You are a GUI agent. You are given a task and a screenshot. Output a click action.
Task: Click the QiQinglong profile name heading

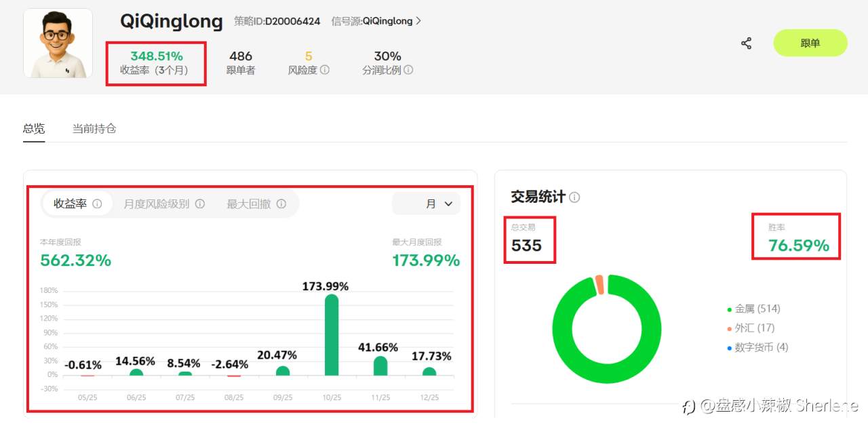(172, 21)
